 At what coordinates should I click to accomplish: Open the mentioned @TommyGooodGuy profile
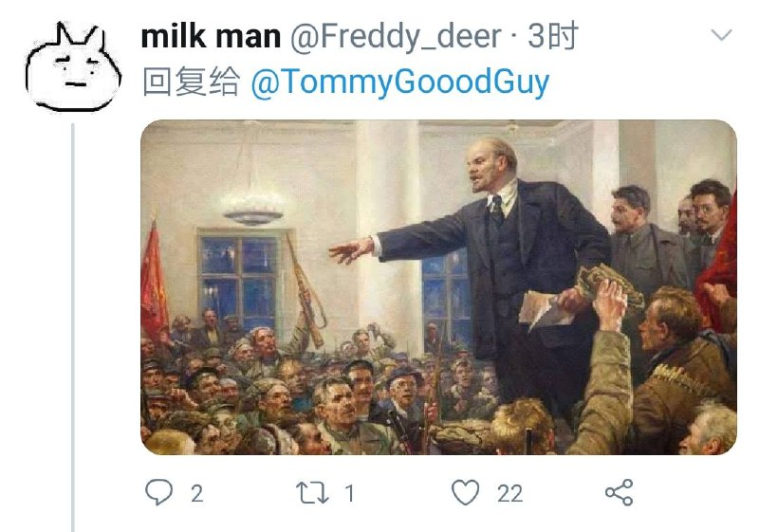tap(399, 83)
